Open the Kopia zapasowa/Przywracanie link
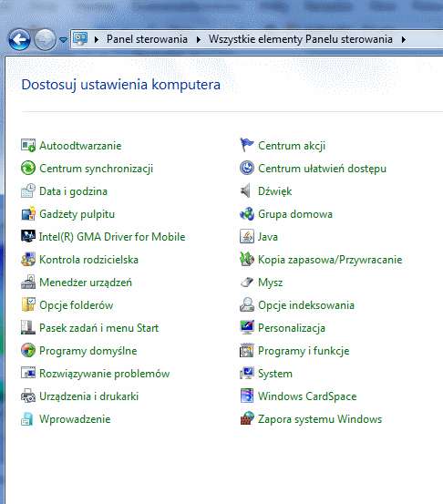 tap(330, 260)
